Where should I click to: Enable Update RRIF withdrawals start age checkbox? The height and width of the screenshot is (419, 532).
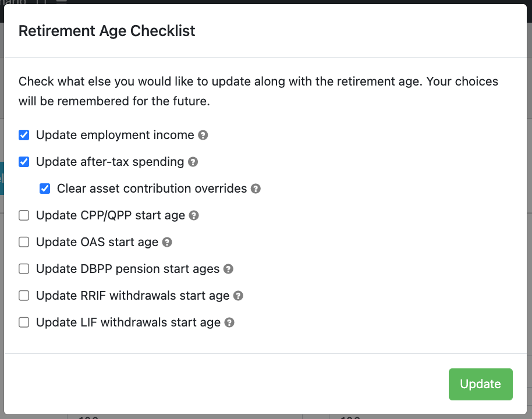pos(24,296)
